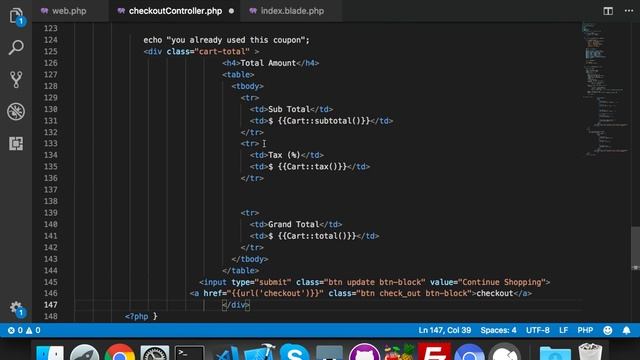This screenshot has height=360, width=640.
Task: Change language mode via PHP
Action: 585,330
